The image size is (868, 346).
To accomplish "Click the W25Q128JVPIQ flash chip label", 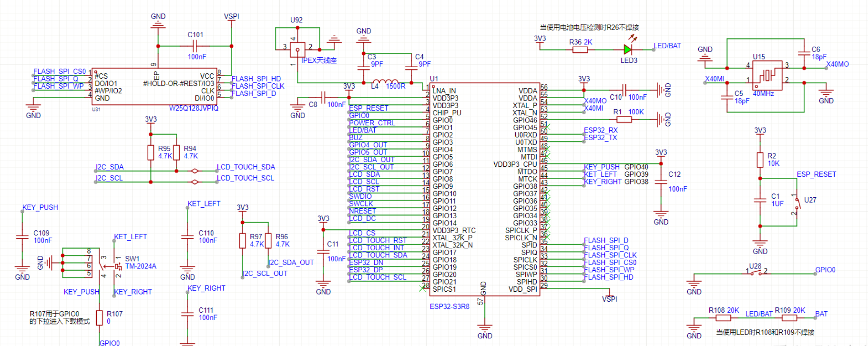I will pos(194,108).
